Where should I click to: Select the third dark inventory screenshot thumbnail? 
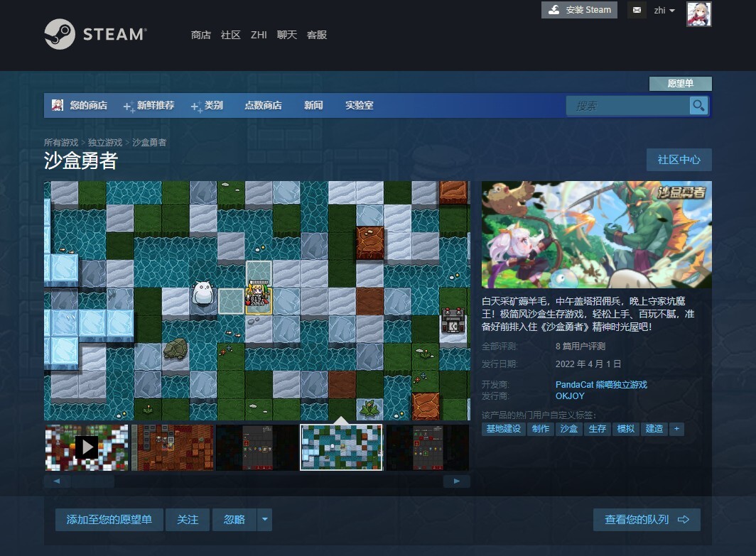pos(257,447)
